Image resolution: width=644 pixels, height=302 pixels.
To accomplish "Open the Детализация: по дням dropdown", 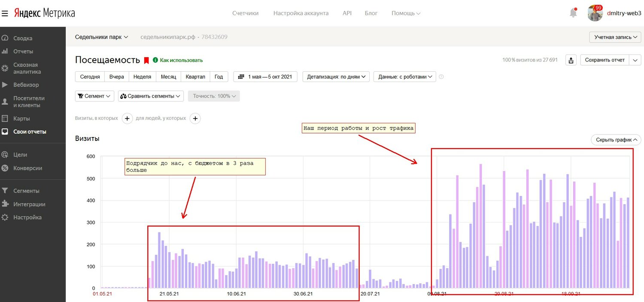I will point(336,77).
